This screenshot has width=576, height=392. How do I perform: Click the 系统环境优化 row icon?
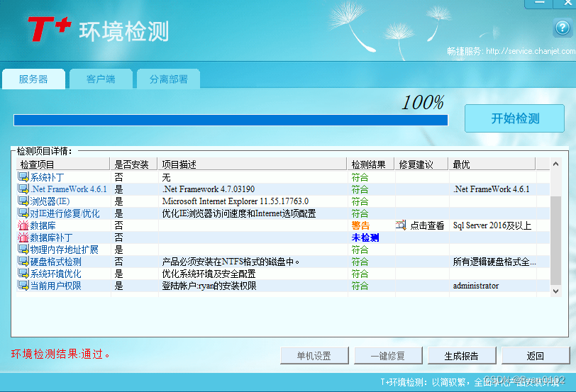23,274
